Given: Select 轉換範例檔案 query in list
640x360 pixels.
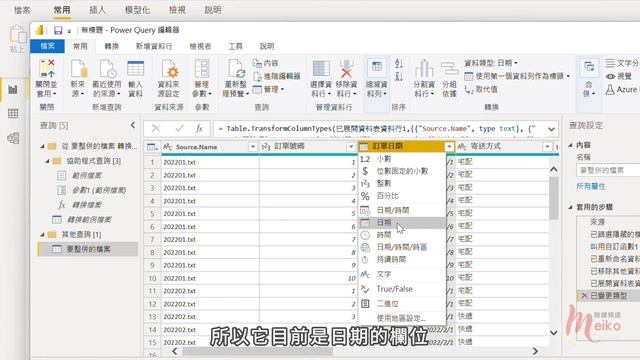Looking at the screenshot, I should tap(89, 220).
